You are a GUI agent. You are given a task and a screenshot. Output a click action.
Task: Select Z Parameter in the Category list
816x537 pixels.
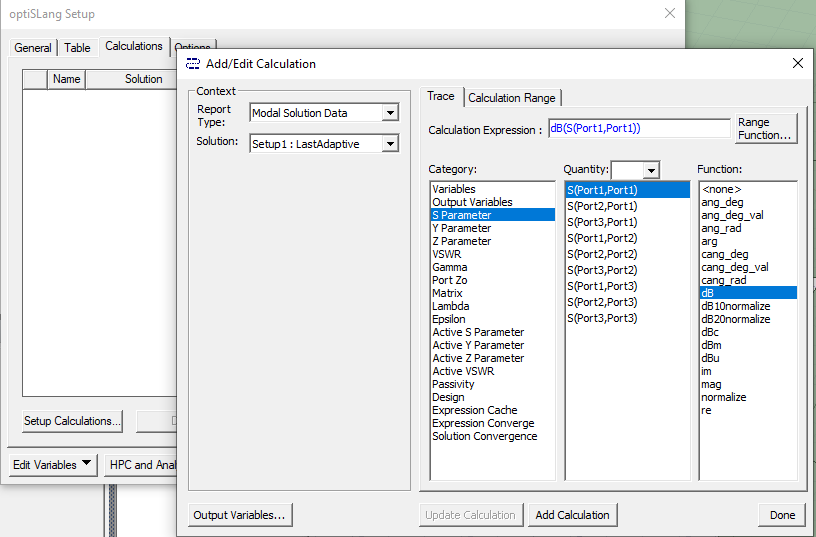[x=462, y=241]
